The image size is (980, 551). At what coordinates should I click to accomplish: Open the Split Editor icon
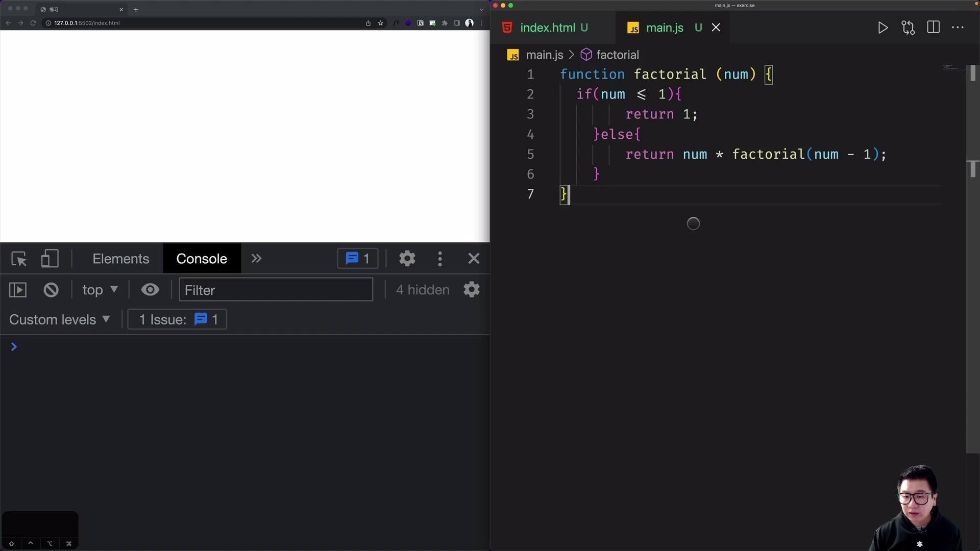click(x=934, y=28)
